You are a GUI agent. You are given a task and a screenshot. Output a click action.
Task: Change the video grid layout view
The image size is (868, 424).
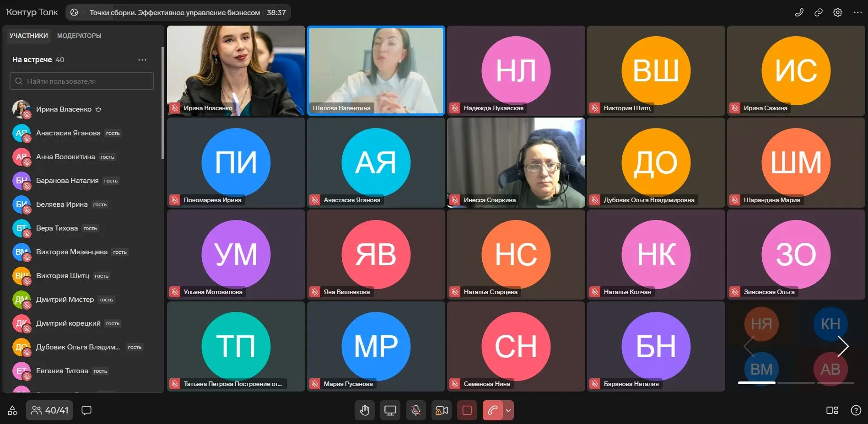[x=832, y=410]
